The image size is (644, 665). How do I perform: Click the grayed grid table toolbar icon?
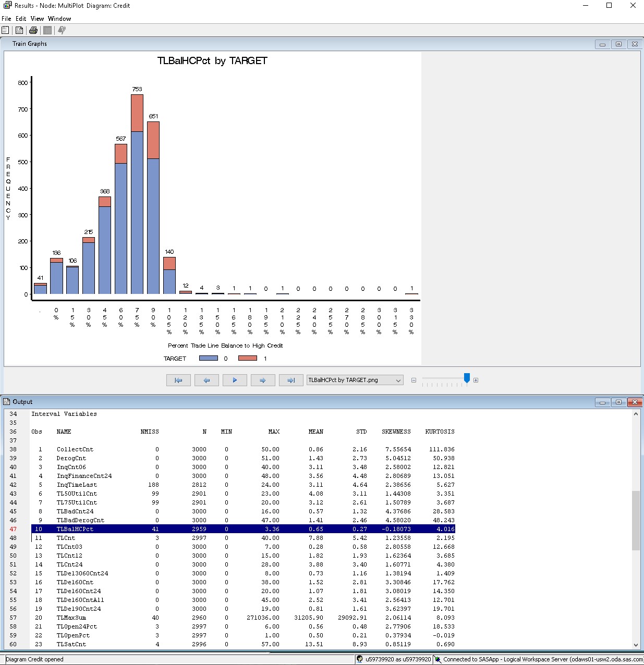click(x=47, y=30)
